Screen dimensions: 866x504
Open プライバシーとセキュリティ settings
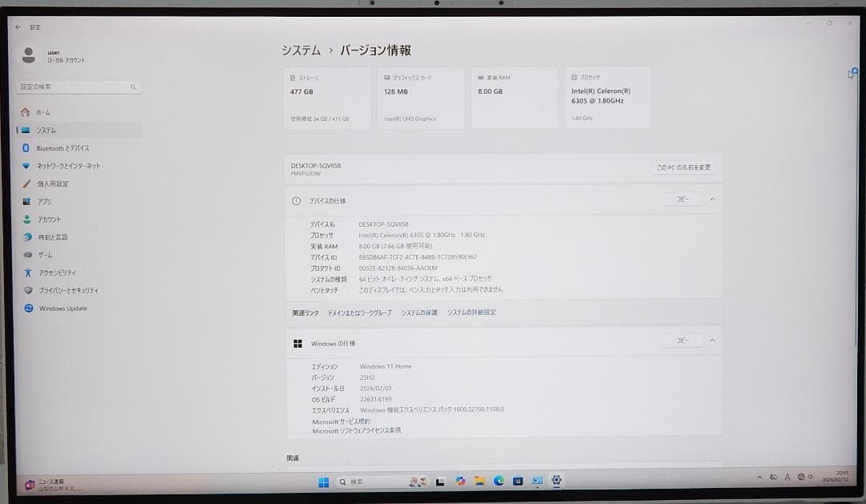pos(64,289)
